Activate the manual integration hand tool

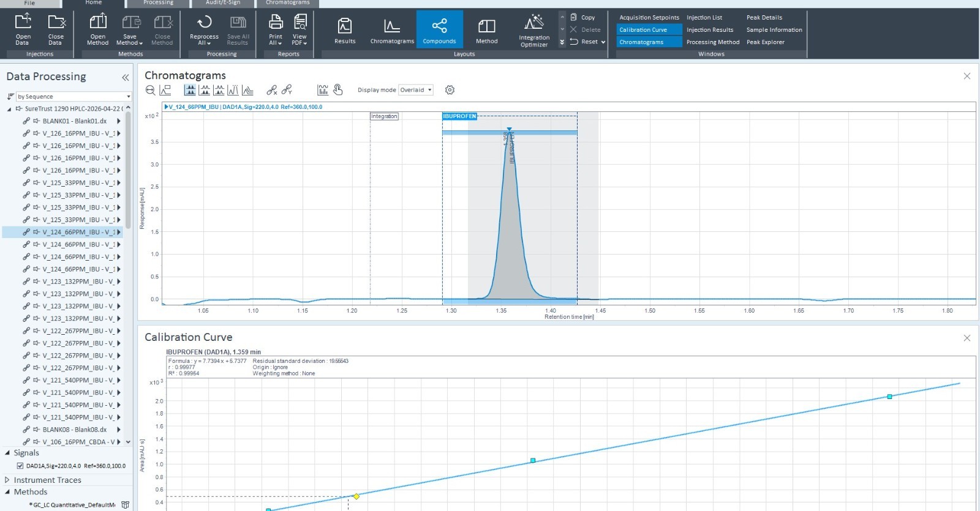click(x=338, y=90)
